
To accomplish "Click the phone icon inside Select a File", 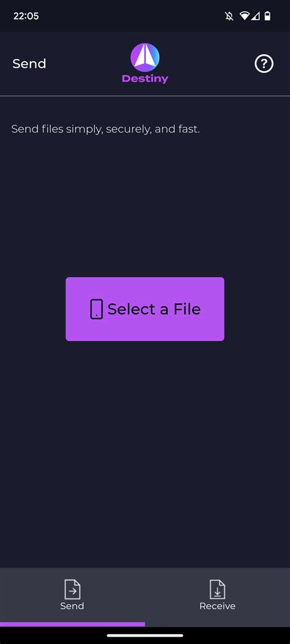I will [x=96, y=309].
